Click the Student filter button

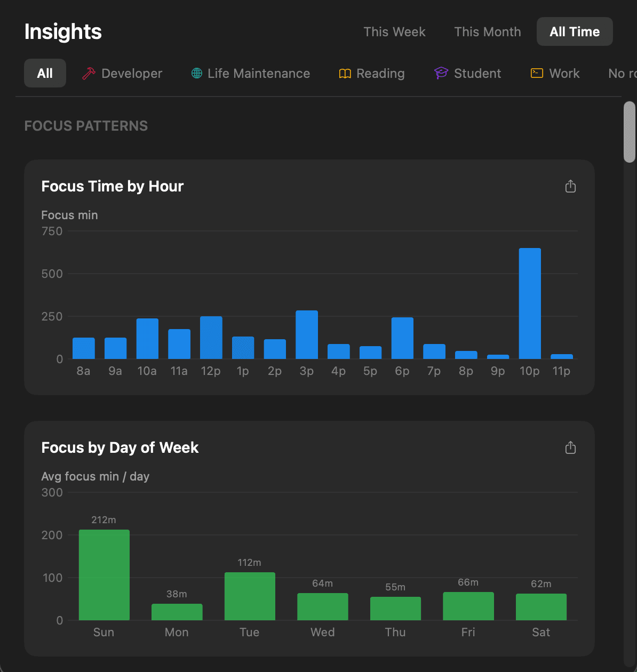tap(468, 73)
